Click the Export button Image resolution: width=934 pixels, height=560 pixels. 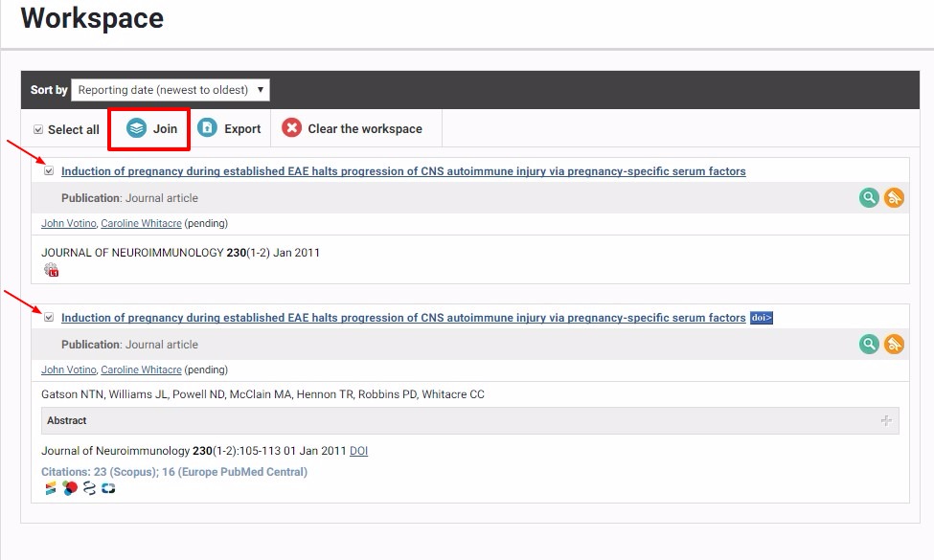tap(229, 128)
